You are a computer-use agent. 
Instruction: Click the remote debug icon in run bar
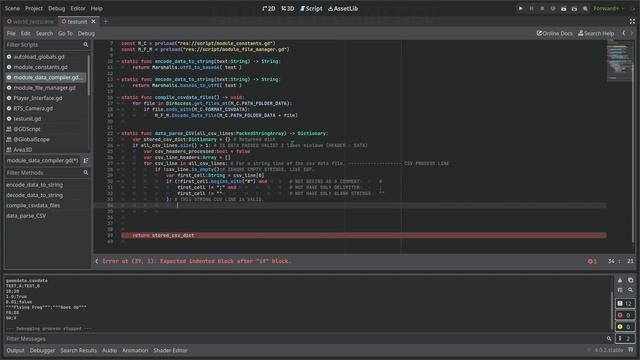coord(553,9)
